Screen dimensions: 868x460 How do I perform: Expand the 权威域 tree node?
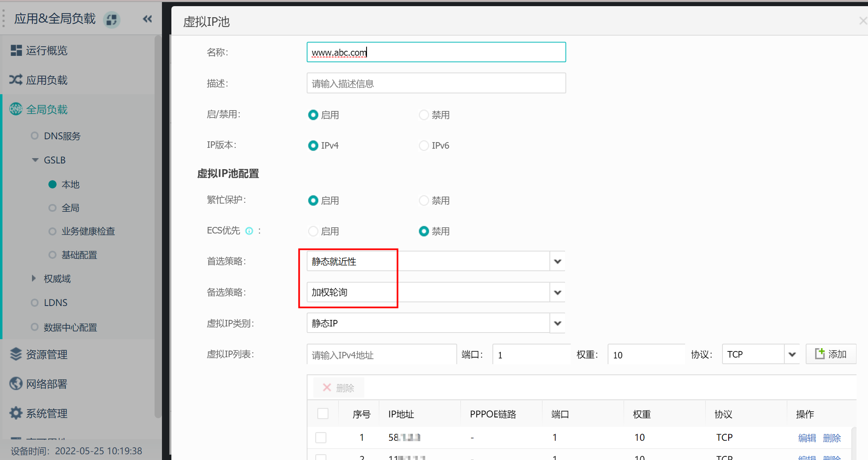pyautogui.click(x=34, y=279)
